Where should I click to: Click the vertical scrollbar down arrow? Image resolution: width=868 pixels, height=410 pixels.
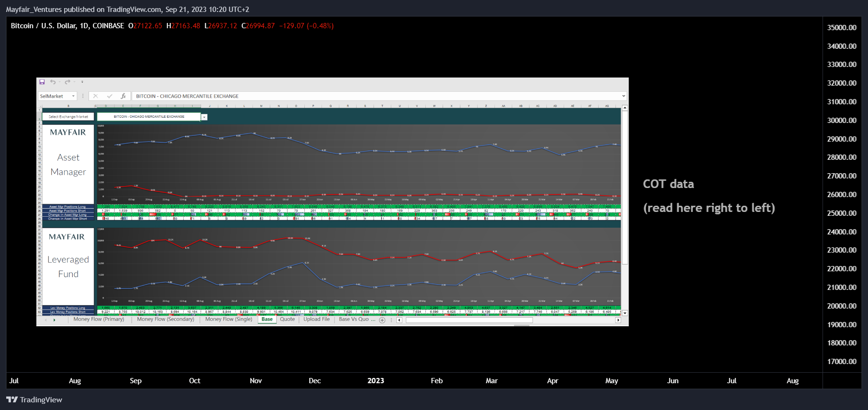pyautogui.click(x=624, y=313)
